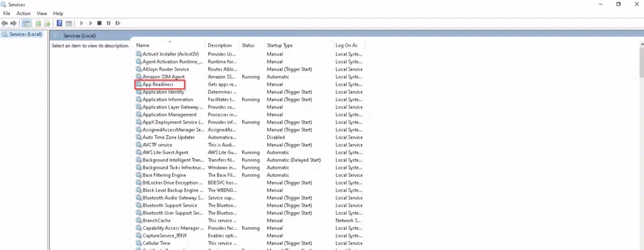
Task: Select the AppX Deployment Service name
Action: tap(173, 122)
